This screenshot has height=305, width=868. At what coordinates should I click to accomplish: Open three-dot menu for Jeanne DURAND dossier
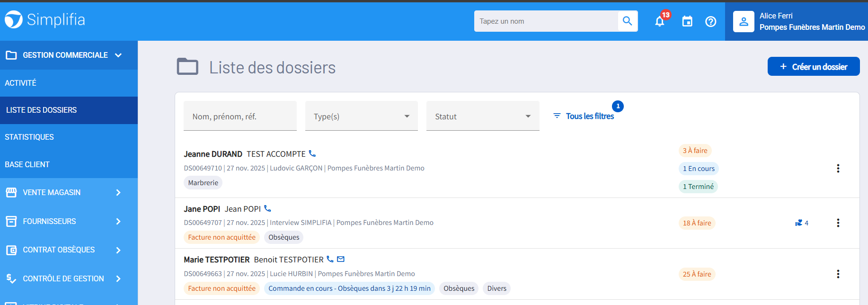[x=838, y=168]
